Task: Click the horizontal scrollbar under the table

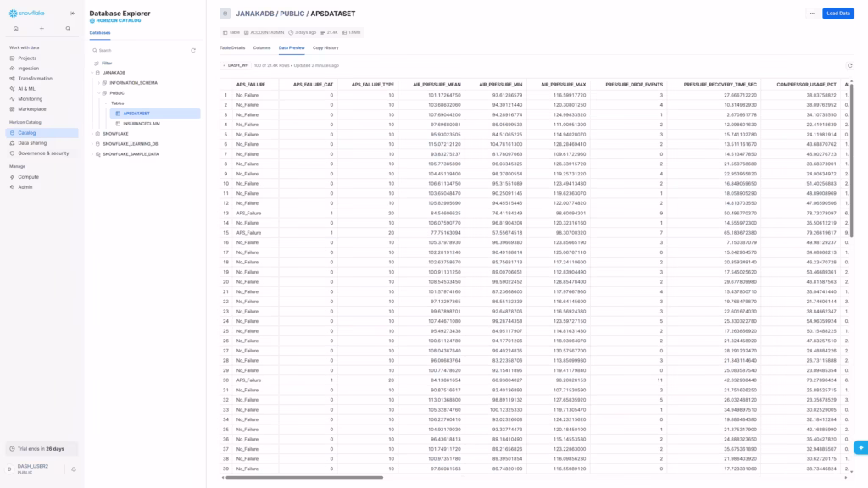Action: [305, 477]
